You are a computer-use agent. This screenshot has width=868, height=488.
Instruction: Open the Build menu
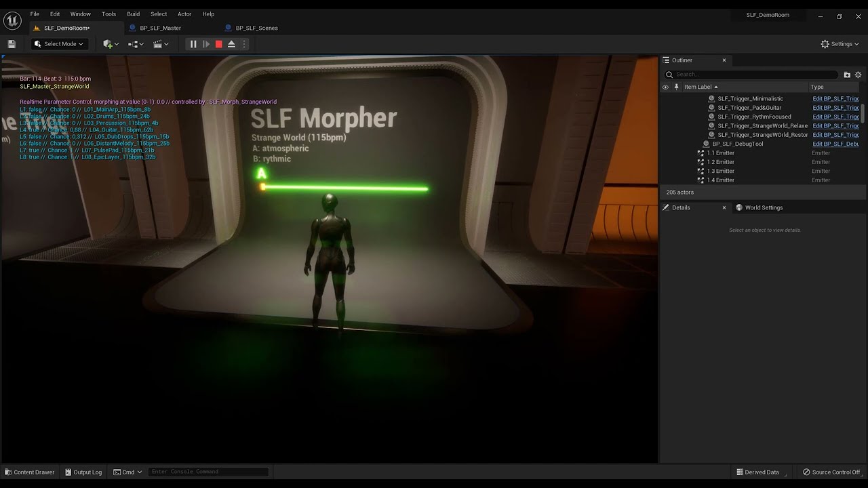pyautogui.click(x=134, y=14)
